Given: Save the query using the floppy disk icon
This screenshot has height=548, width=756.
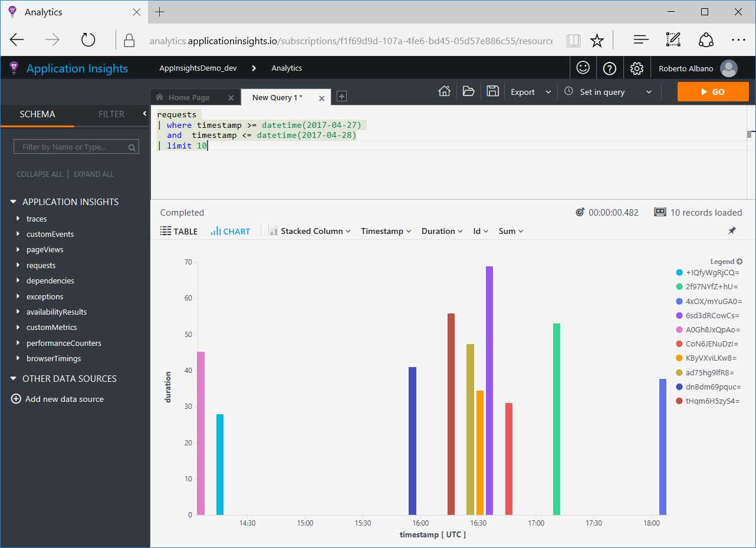Looking at the screenshot, I should [492, 91].
